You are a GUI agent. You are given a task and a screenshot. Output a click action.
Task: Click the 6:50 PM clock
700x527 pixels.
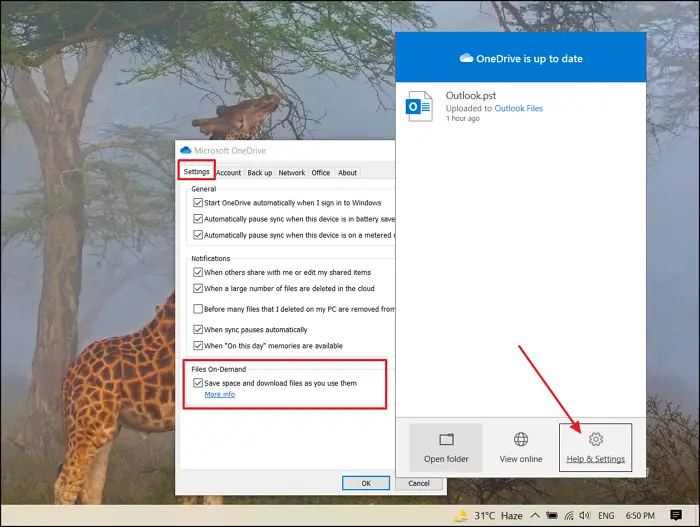(640, 516)
